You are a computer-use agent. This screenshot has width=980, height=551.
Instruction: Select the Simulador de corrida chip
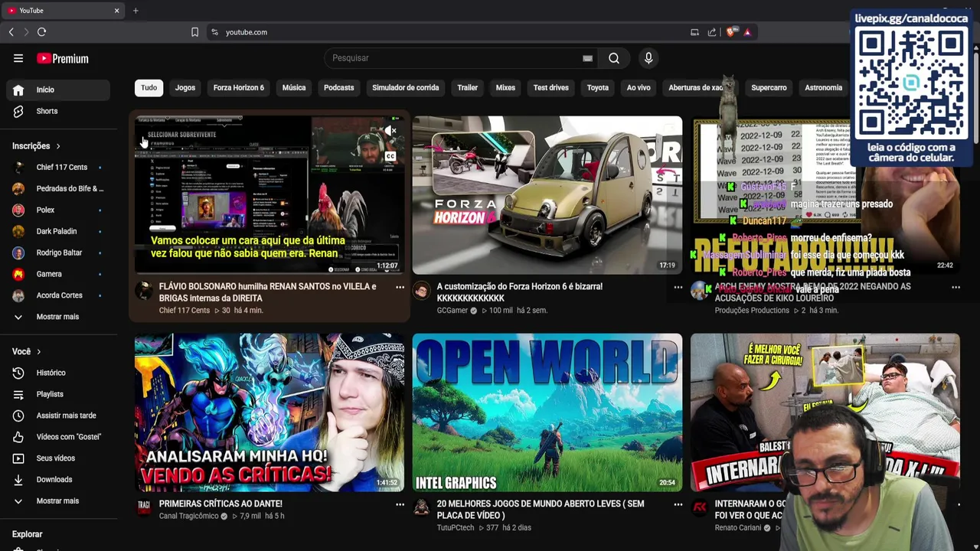406,88
